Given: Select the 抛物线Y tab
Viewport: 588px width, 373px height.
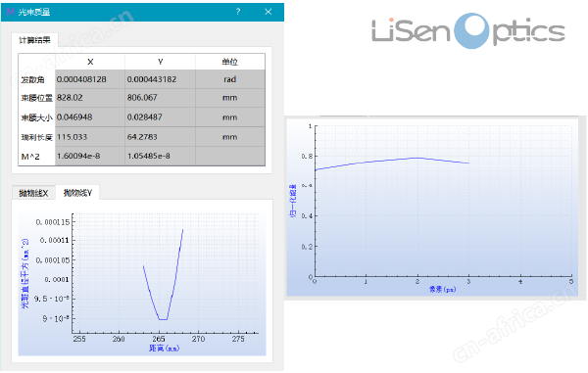Looking at the screenshot, I should tap(77, 193).
